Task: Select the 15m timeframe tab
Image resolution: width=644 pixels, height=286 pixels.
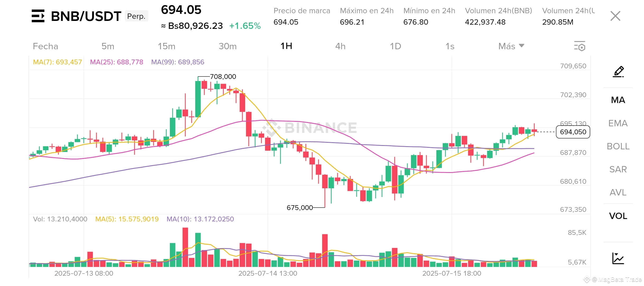Action: click(x=167, y=46)
